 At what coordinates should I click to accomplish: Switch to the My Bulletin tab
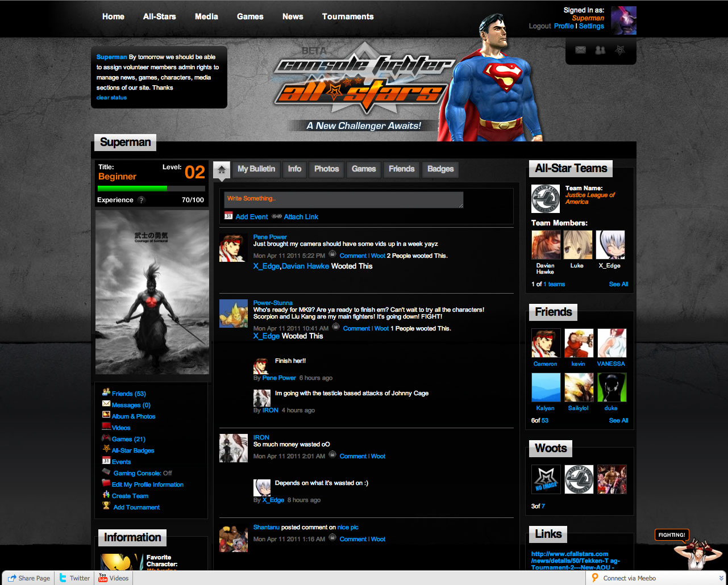coord(256,169)
